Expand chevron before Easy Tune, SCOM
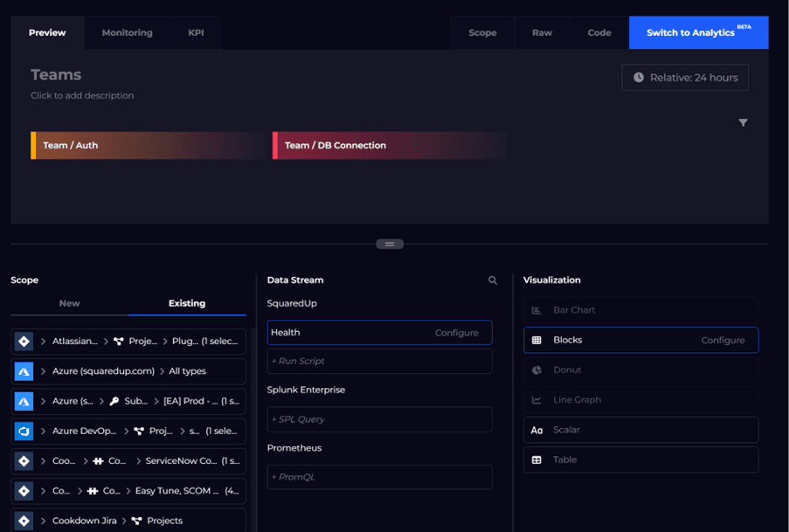Image resolution: width=789 pixels, height=532 pixels. [128, 491]
